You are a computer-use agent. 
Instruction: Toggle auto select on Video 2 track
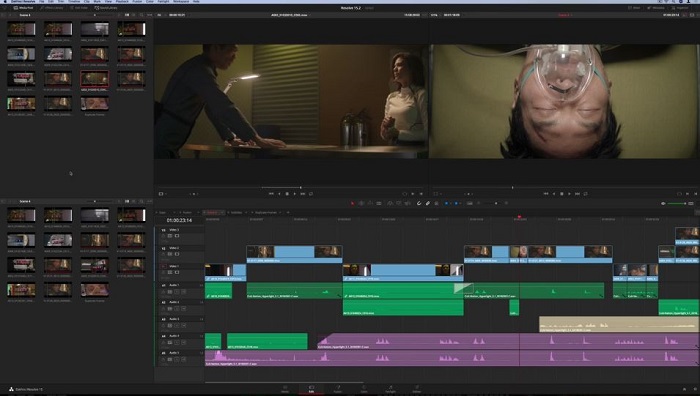[x=170, y=254]
